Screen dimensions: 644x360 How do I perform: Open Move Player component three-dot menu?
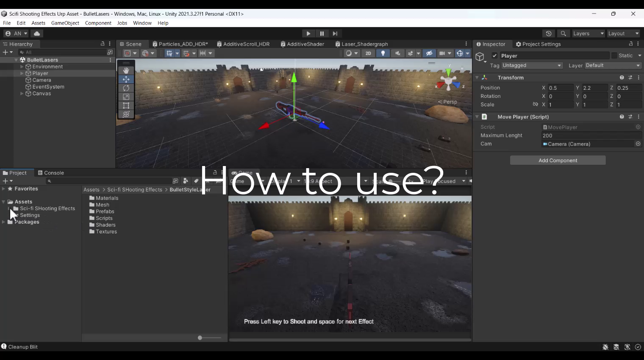[x=638, y=117]
